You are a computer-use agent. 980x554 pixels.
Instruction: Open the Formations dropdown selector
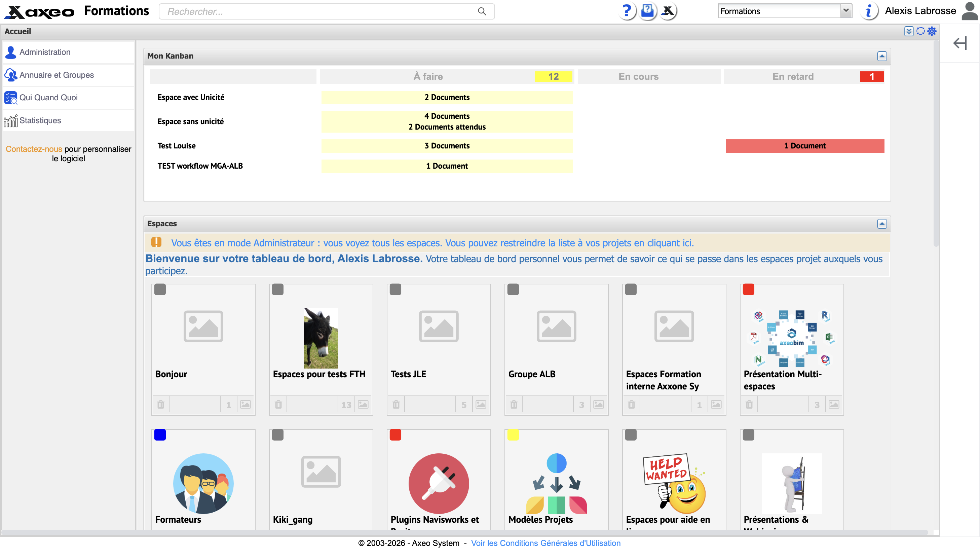point(785,11)
